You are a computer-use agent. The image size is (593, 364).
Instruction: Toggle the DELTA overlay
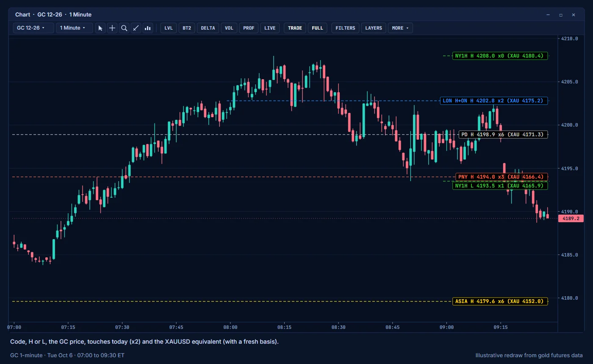click(x=208, y=28)
